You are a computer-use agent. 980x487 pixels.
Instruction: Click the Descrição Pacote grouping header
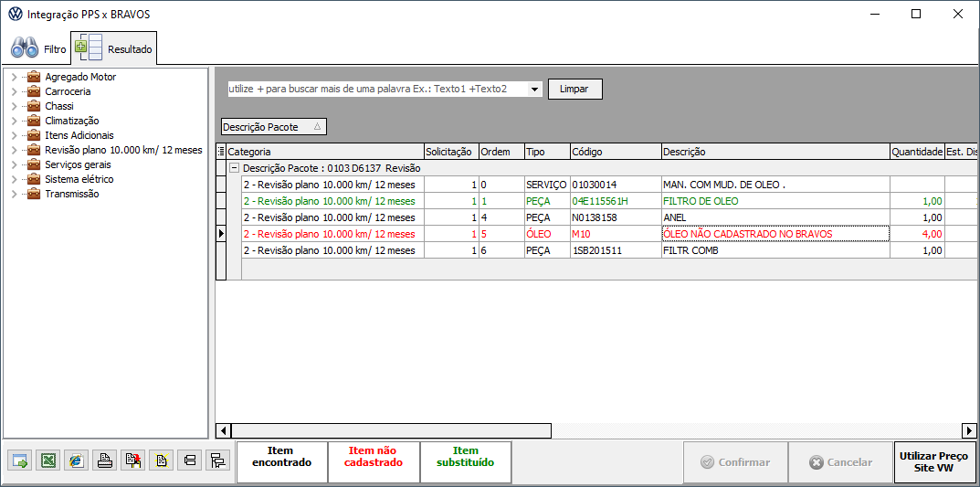pyautogui.click(x=274, y=127)
